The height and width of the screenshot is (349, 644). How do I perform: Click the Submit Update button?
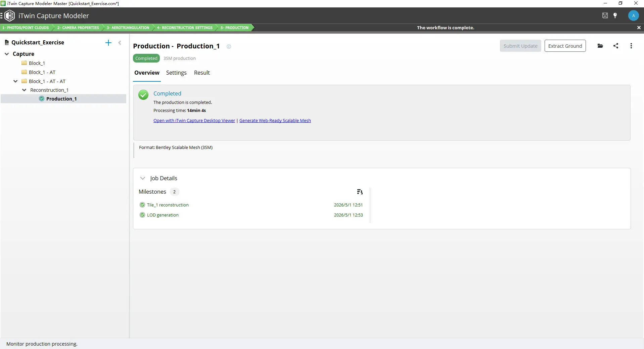coord(520,46)
